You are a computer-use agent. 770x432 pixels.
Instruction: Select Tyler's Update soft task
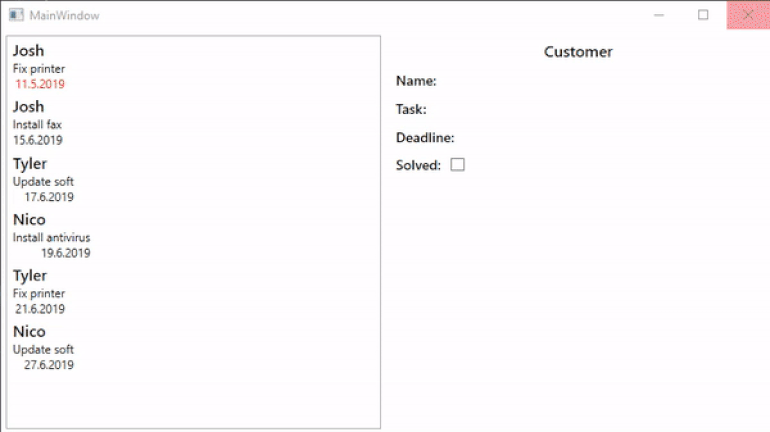coord(43,181)
